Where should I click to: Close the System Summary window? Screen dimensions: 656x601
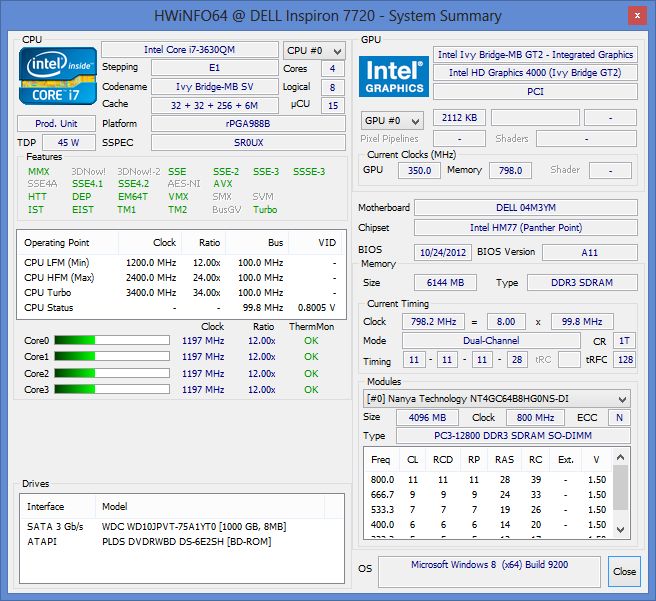[x=624, y=571]
